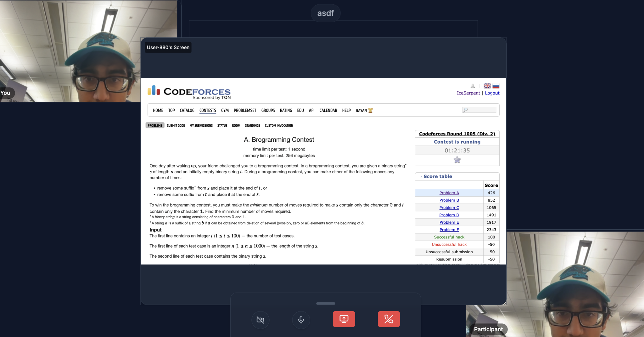The image size is (644, 337).
Task: Open IceSerpent profile link
Action: [468, 93]
